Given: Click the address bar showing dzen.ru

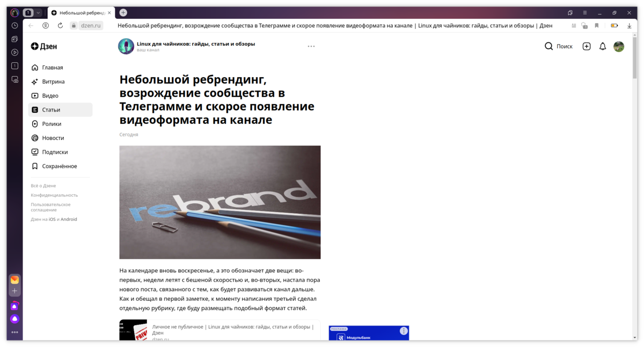Looking at the screenshot, I should click(90, 25).
